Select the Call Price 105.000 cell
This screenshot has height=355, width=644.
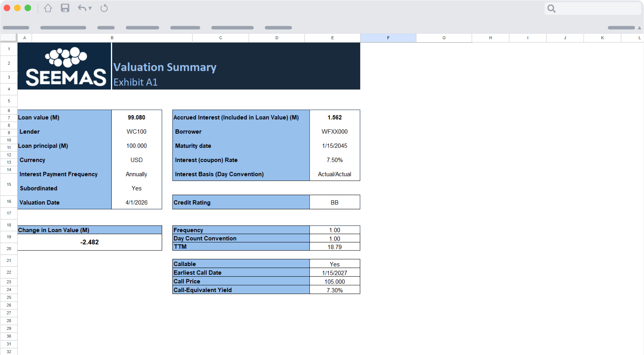[334, 281]
